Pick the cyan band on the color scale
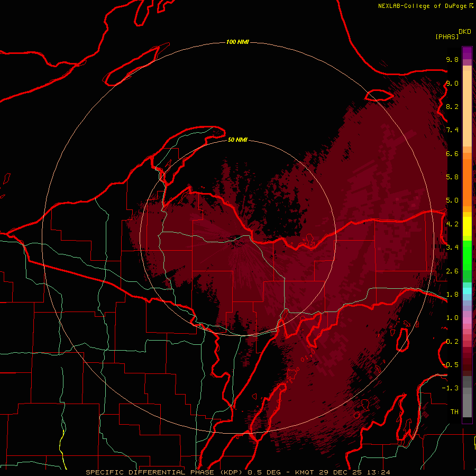This screenshot has height=476, width=476. [467, 291]
